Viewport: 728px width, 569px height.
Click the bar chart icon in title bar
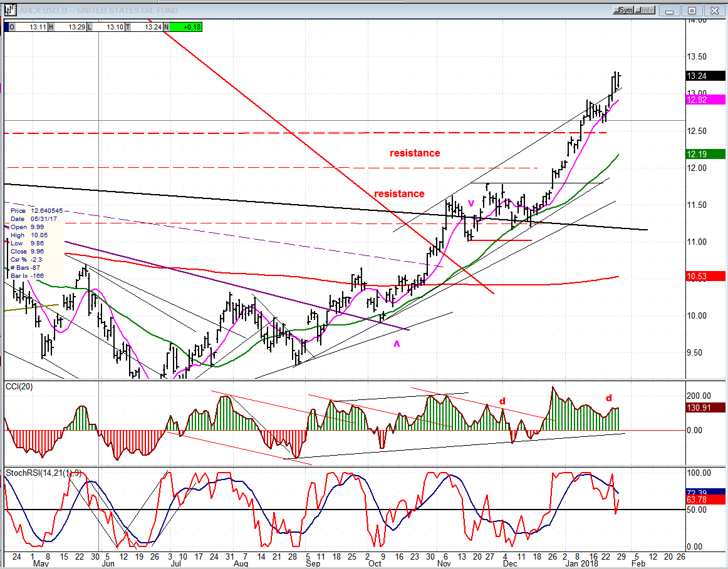[9, 10]
